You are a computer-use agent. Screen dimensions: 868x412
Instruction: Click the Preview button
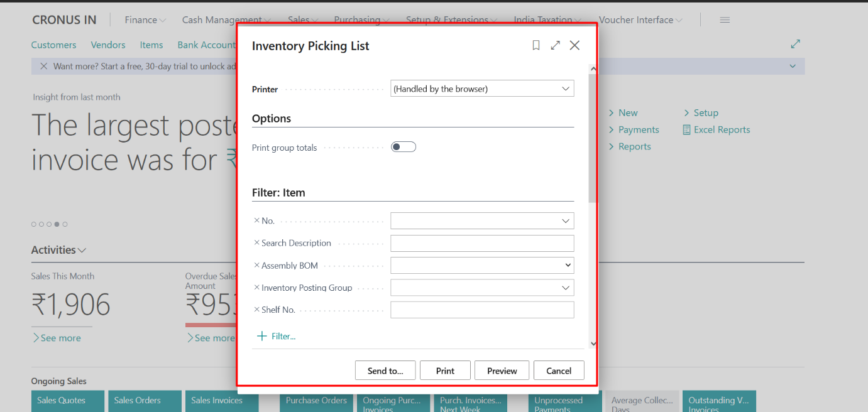pos(502,370)
